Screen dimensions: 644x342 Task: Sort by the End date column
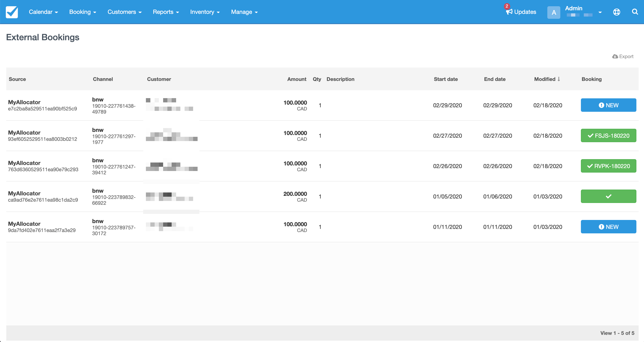click(x=495, y=79)
